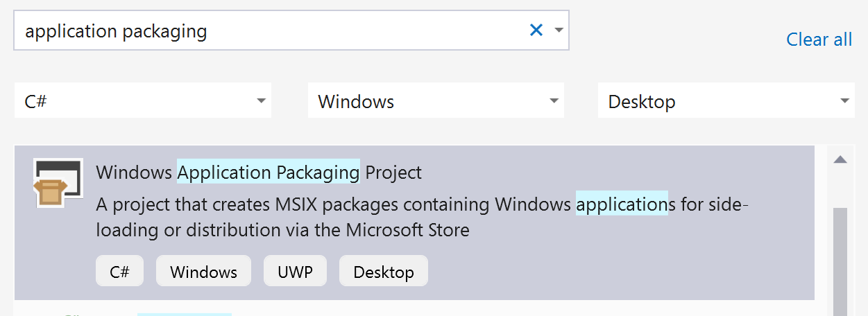
Task: Click the scrollbar up arrow in results list
Action: coord(840,159)
